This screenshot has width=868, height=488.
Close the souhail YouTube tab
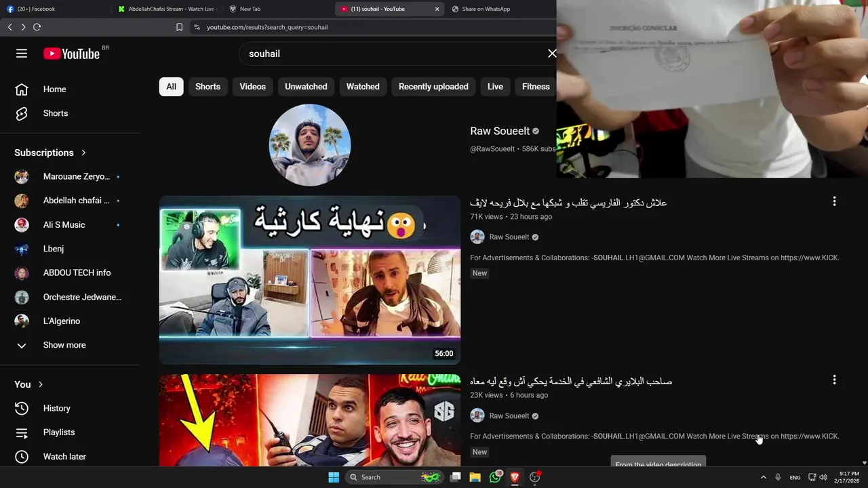click(437, 9)
